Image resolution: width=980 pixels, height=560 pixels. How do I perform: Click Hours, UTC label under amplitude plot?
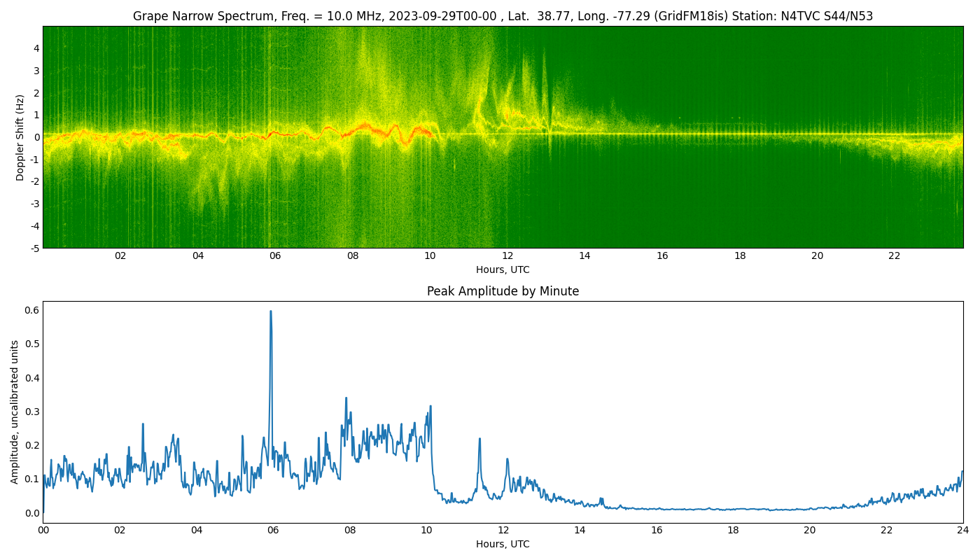503,544
